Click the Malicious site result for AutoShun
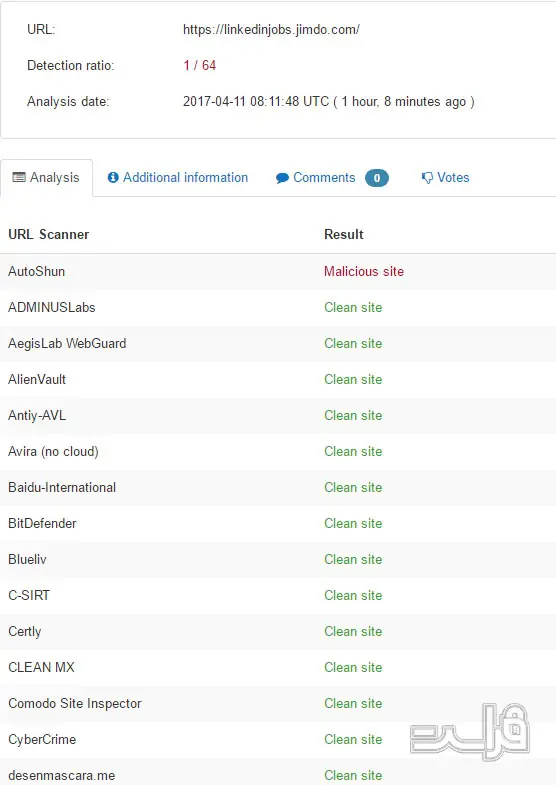This screenshot has width=556, height=785. [364, 271]
